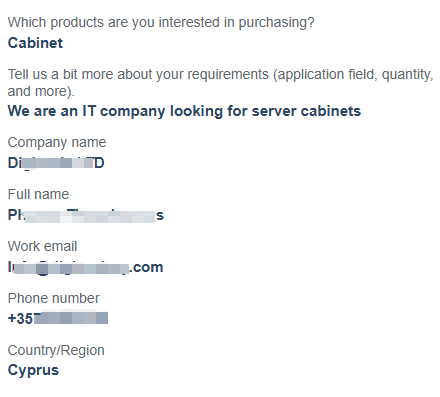Click the 'and more).' line of text
This screenshot has height=397, width=440.
[x=41, y=91]
